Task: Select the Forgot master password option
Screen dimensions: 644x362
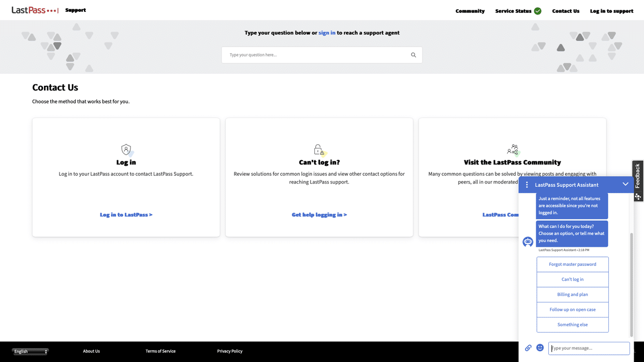Action: coord(572,264)
